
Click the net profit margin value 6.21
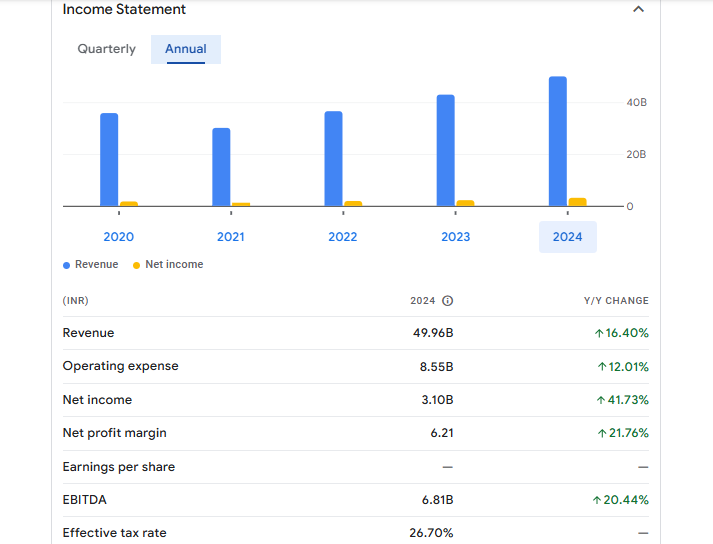(x=442, y=433)
